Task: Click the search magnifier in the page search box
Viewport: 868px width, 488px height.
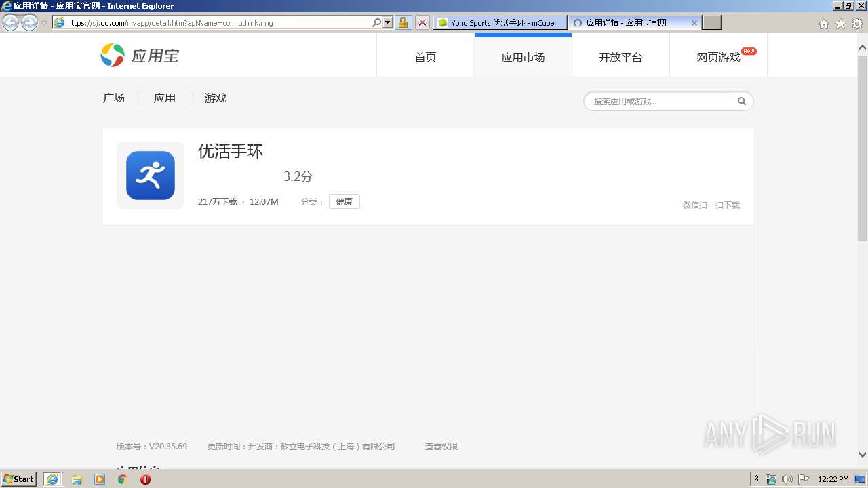Action: coord(742,101)
